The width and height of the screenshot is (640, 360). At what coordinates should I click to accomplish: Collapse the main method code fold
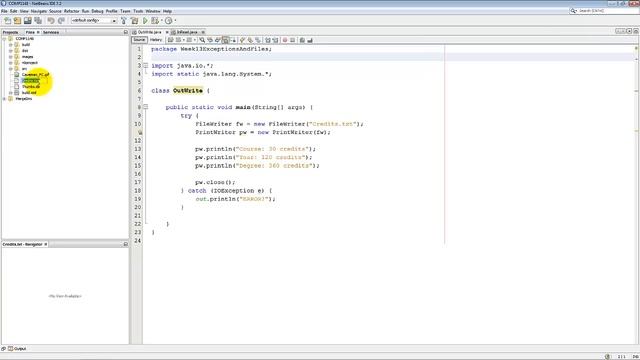(x=145, y=107)
